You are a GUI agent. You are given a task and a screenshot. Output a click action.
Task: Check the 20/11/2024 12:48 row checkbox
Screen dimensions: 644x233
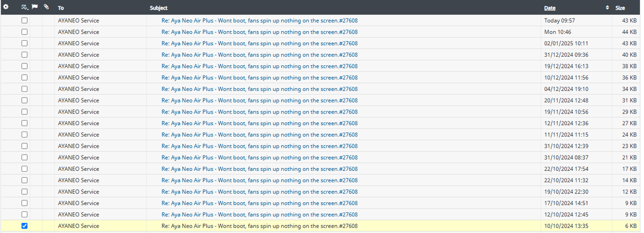(24, 100)
